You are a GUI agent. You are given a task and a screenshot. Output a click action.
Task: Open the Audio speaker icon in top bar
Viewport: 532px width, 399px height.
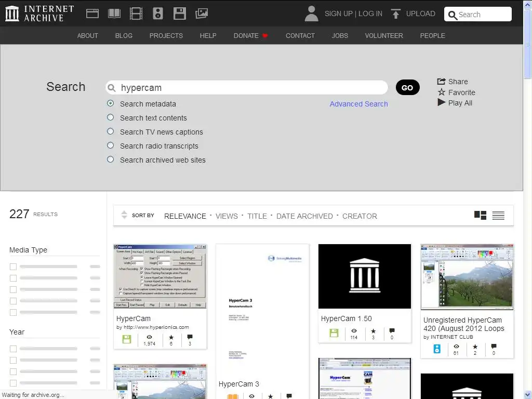tap(158, 14)
